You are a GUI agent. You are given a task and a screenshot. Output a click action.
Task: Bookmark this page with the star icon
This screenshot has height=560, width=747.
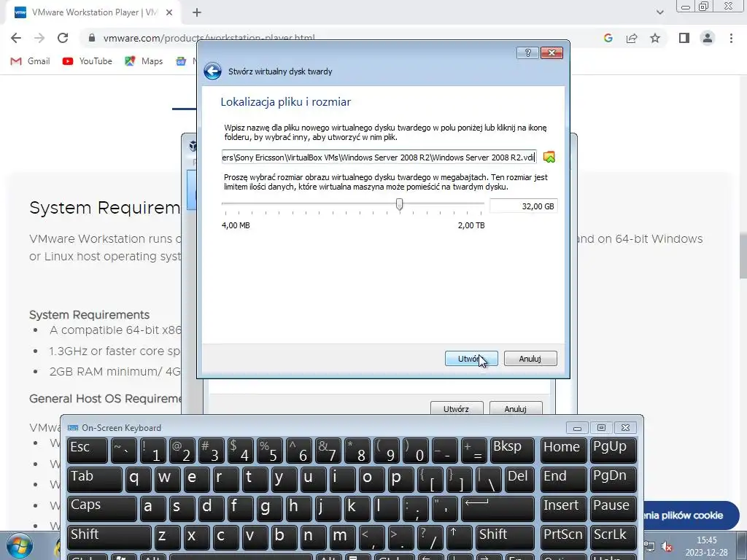pyautogui.click(x=655, y=38)
